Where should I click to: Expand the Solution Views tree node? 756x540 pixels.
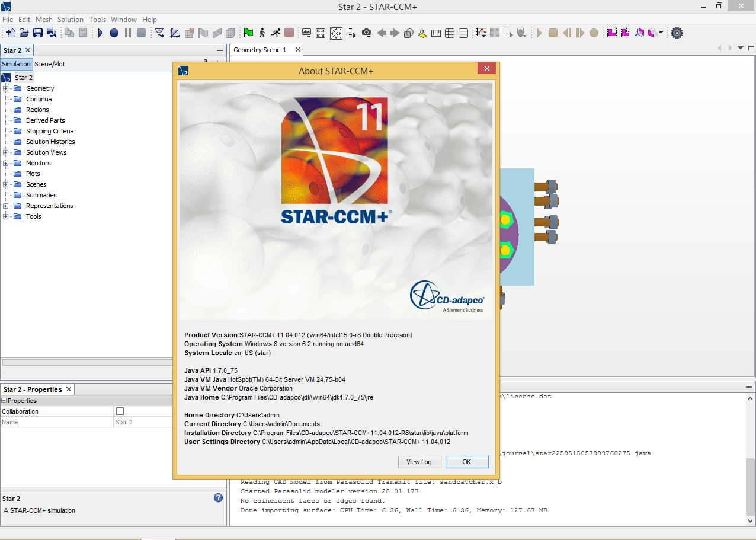coord(6,153)
